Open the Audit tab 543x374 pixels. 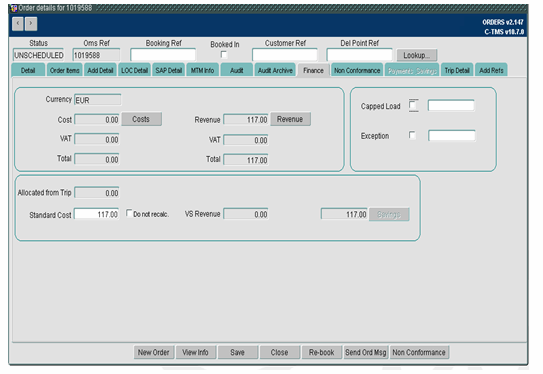pyautogui.click(x=237, y=70)
